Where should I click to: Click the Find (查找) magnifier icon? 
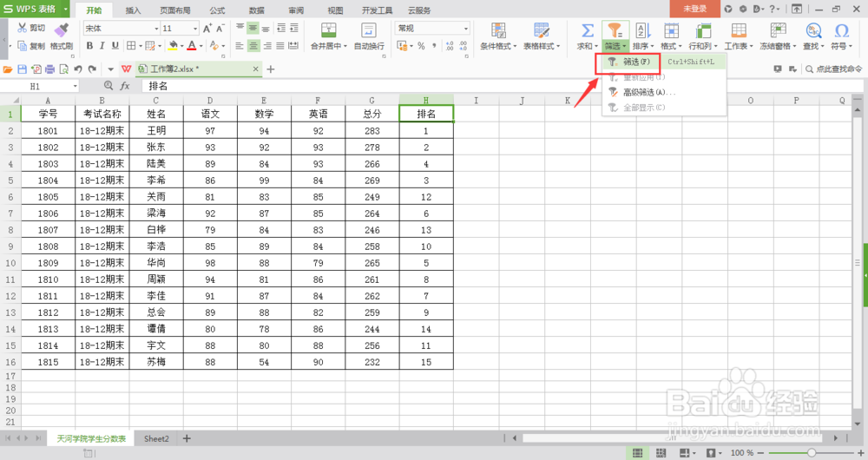(x=813, y=30)
